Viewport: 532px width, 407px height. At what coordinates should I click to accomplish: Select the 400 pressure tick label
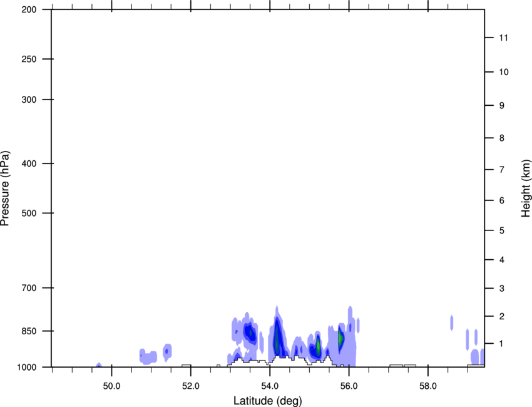click(x=29, y=163)
